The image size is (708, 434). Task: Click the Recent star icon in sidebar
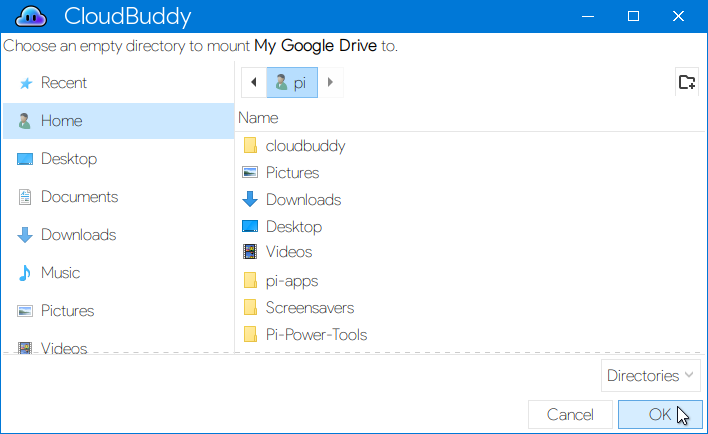pyautogui.click(x=26, y=83)
